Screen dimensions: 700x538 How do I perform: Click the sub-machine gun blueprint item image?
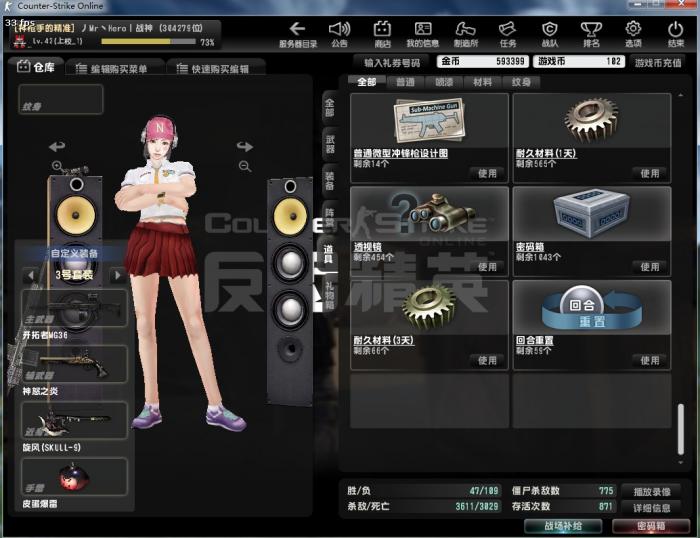[x=429, y=121]
